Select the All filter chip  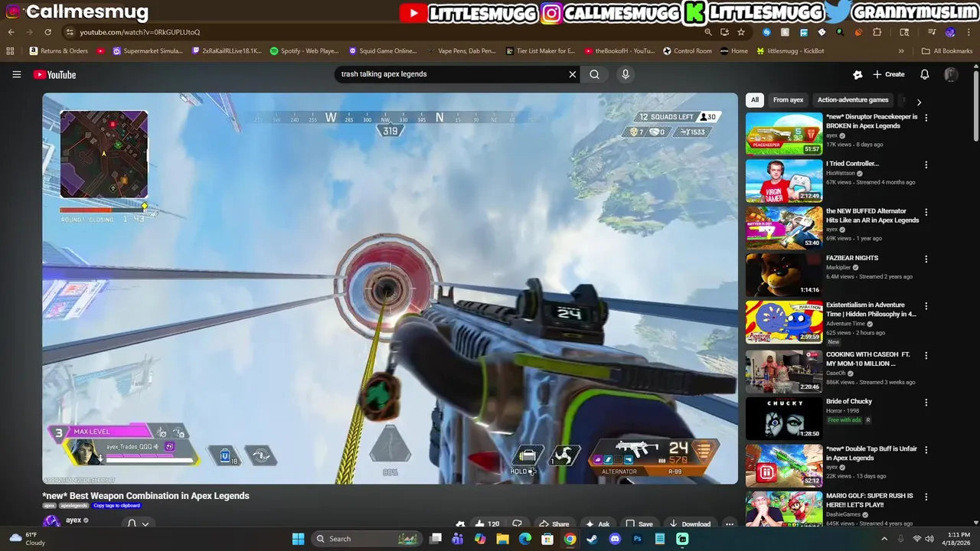click(x=755, y=99)
